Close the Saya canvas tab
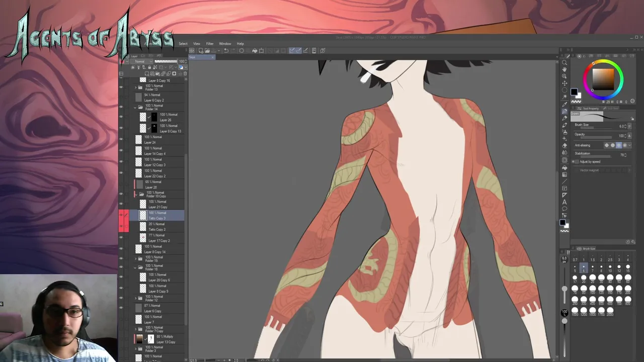 click(213, 57)
